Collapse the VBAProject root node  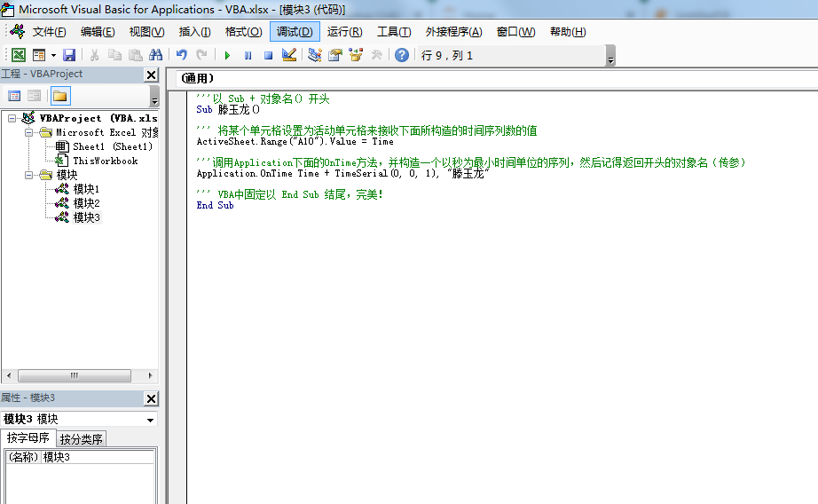click(12, 118)
